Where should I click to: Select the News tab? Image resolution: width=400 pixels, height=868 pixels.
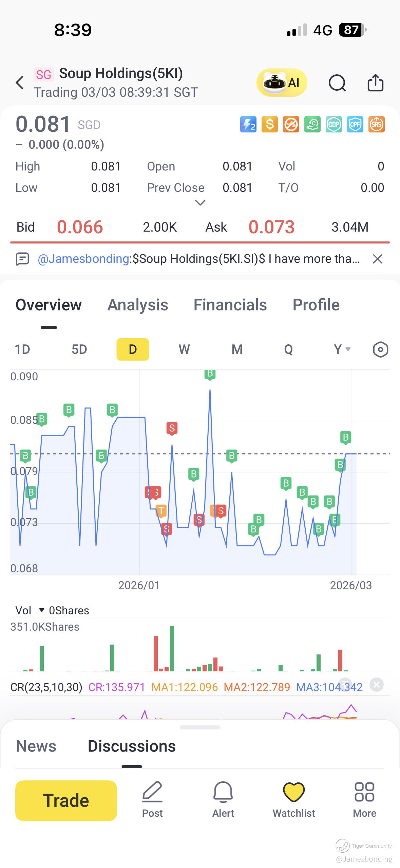coord(36,746)
